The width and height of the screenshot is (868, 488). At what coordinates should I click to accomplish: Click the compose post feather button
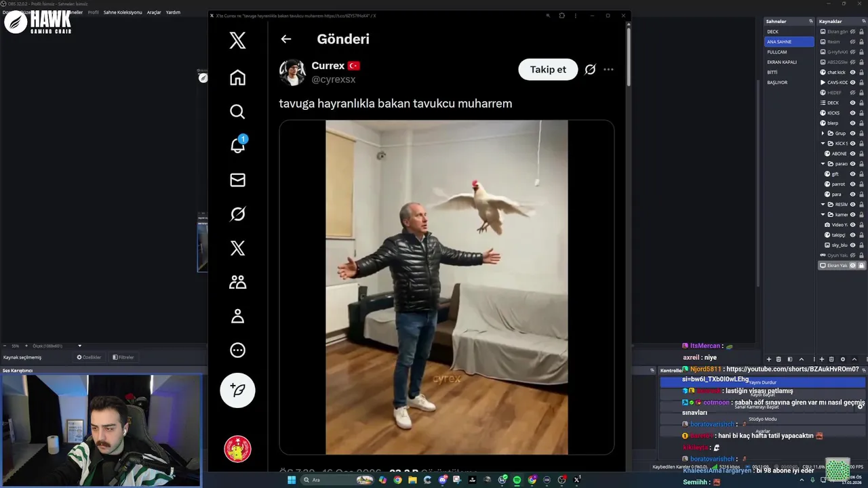237,390
